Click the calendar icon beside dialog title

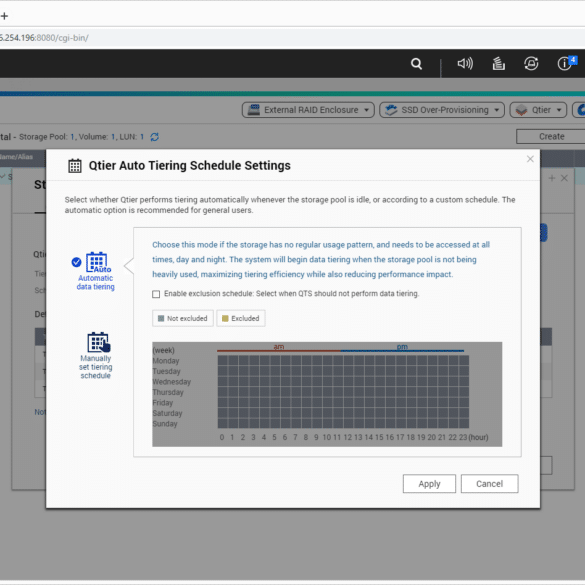click(x=75, y=166)
